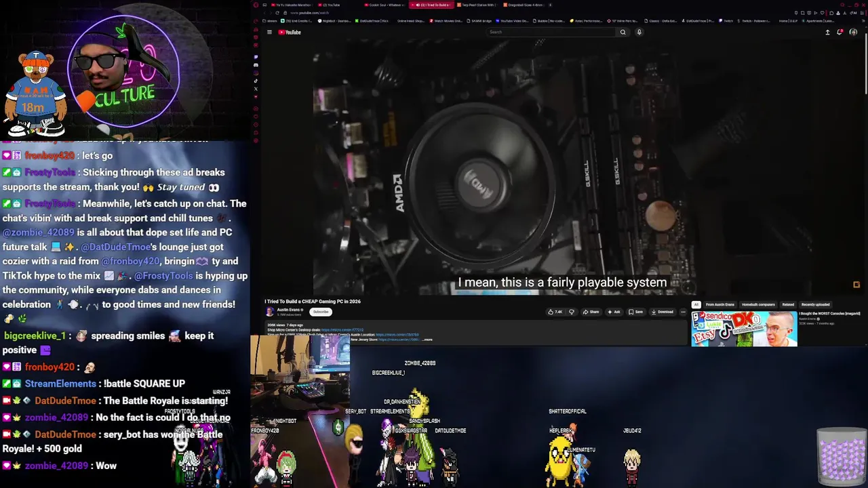Viewport: 868px width, 488px height.
Task: Activate voice search microphone icon
Action: pos(639,32)
